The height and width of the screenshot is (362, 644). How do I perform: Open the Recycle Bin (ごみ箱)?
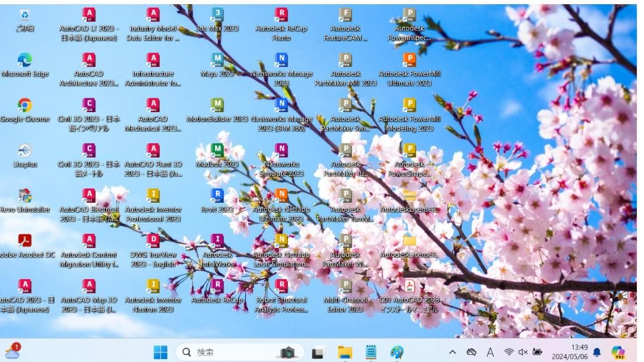pyautogui.click(x=25, y=15)
